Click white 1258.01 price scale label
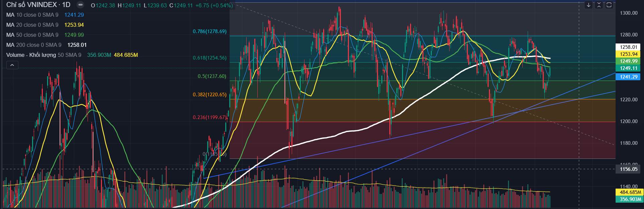Image resolution: width=644 pixels, height=209 pixels. [629, 47]
